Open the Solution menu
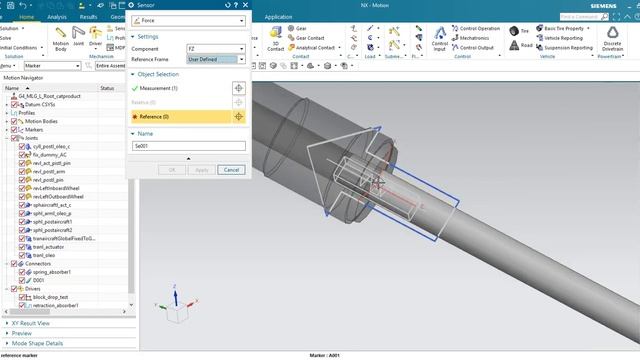The height and width of the screenshot is (360, 640). point(12,28)
